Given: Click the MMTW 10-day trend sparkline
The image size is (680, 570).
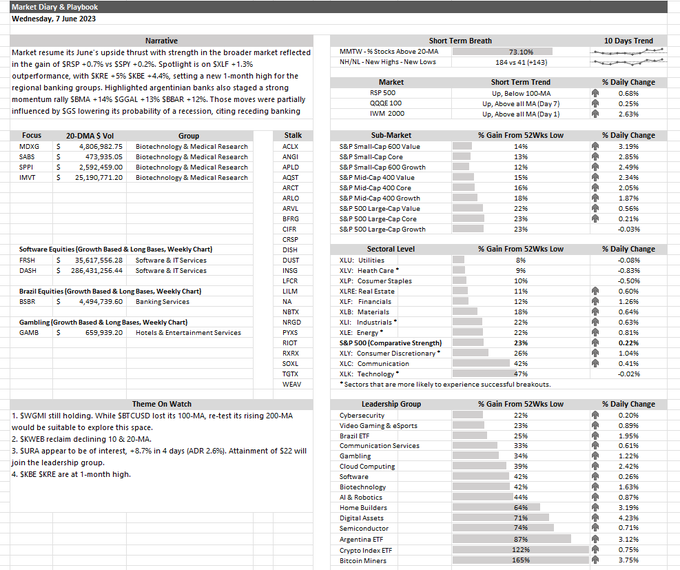Looking at the screenshot, I should pyautogui.click(x=628, y=52).
